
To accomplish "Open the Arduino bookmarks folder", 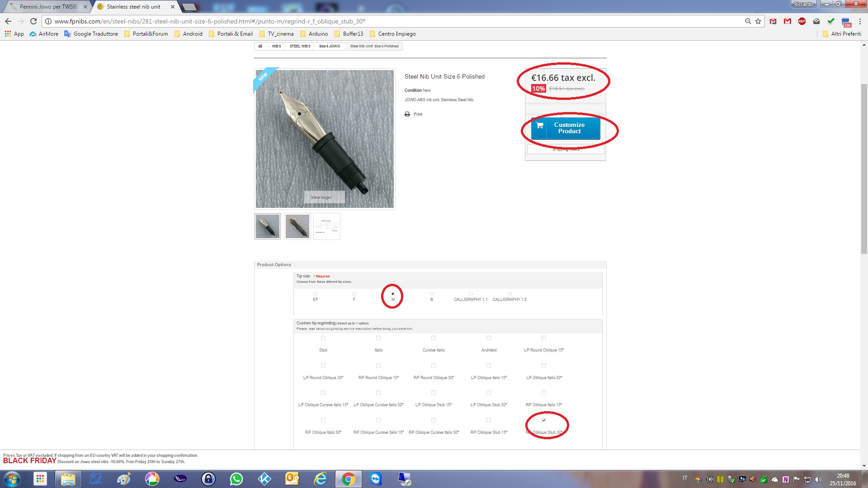I will tap(314, 34).
